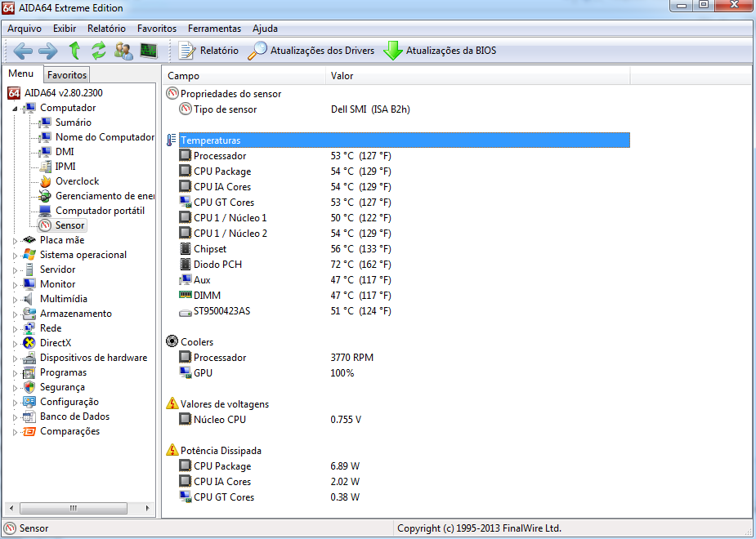Open the Ajuda menu
The width and height of the screenshot is (756, 539).
point(265,29)
